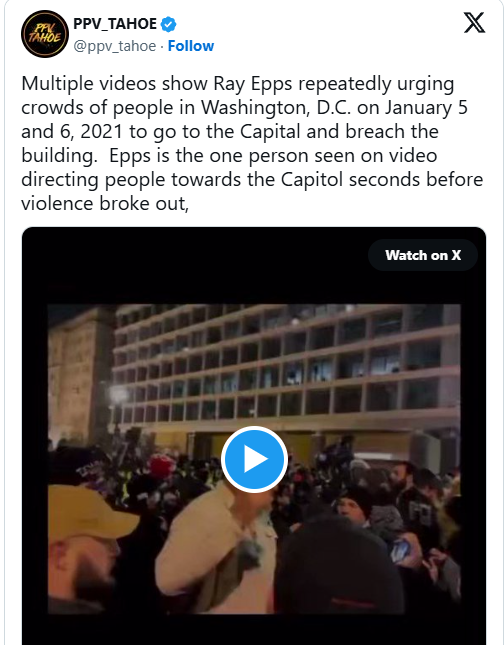Start the video with the blue play icon
504x645 pixels.
tap(254, 459)
